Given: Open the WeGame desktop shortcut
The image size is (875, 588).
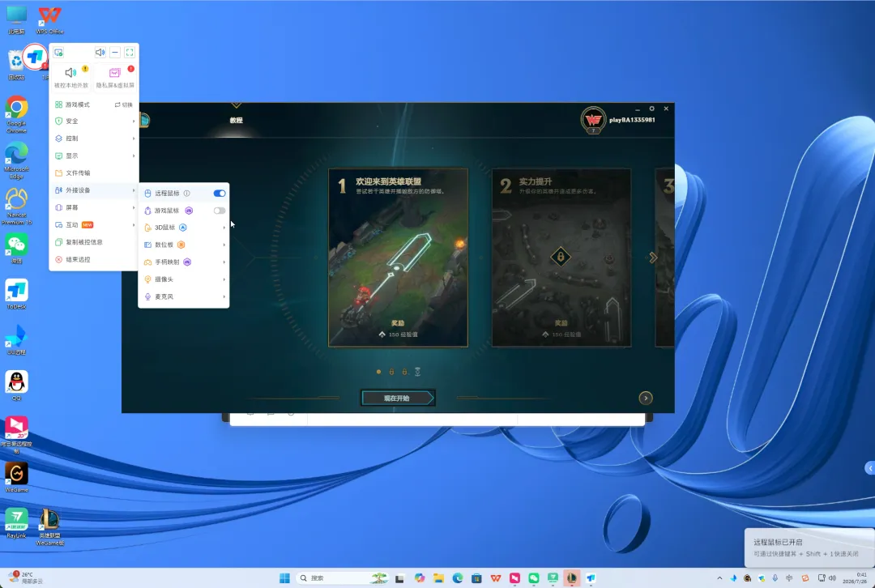Looking at the screenshot, I should click(17, 478).
